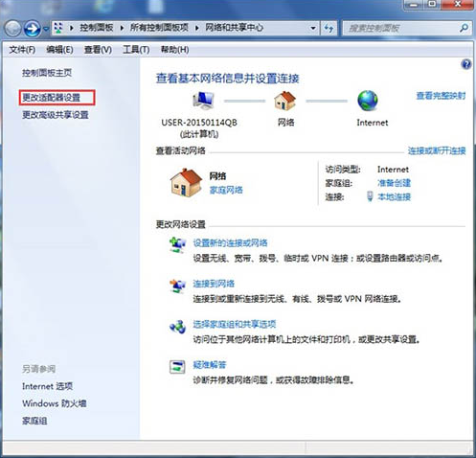This screenshot has height=458, width=476.
Task: Open the address bar history dropdown arrow
Action: (x=313, y=28)
